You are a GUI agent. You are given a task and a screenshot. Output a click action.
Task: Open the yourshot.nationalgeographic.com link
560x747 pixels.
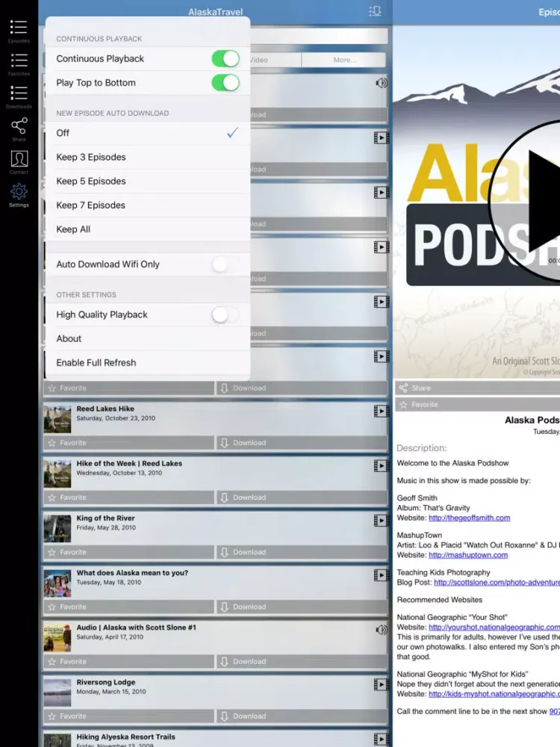494,627
